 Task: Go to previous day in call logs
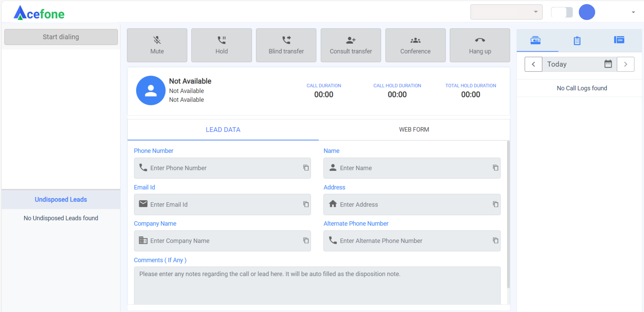(x=534, y=64)
